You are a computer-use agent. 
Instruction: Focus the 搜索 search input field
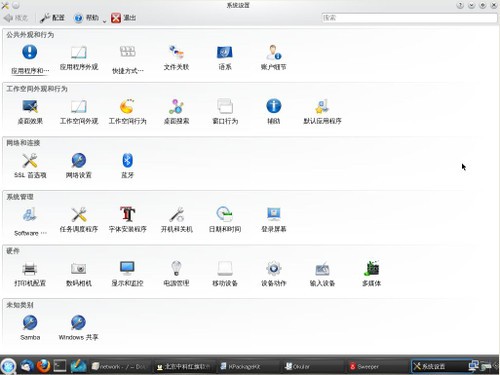point(409,18)
